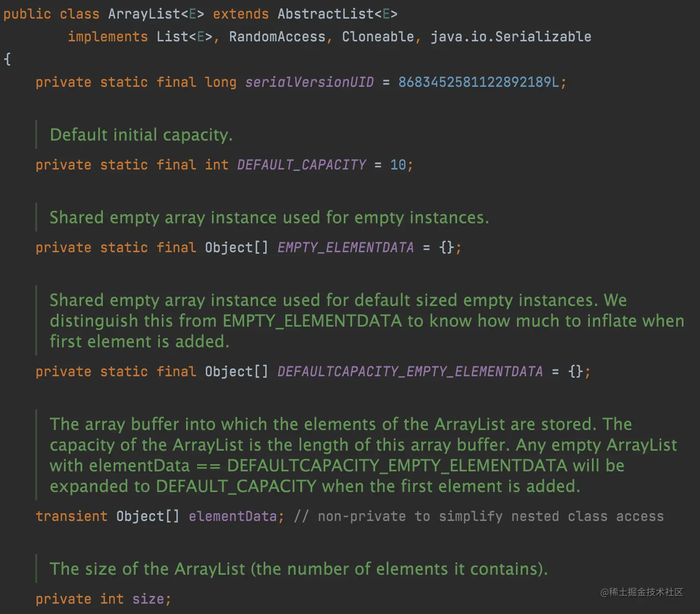
Task: Click the extends keyword
Action: pos(240,14)
